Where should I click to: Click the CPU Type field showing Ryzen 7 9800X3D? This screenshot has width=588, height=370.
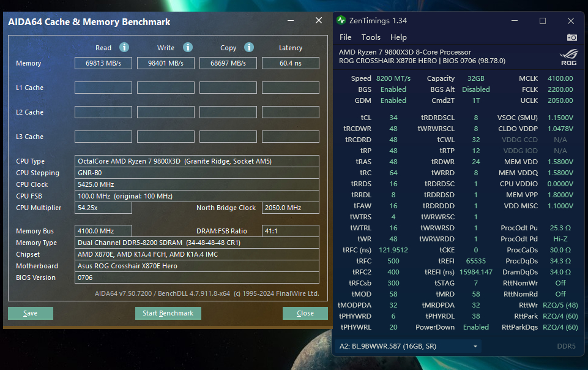(197, 161)
